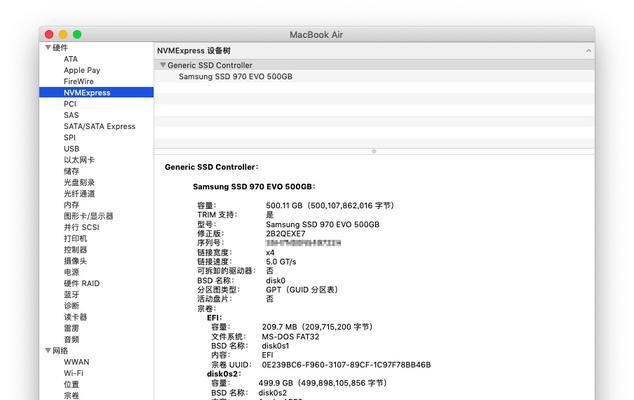Select 音频 in the sidebar

72,339
